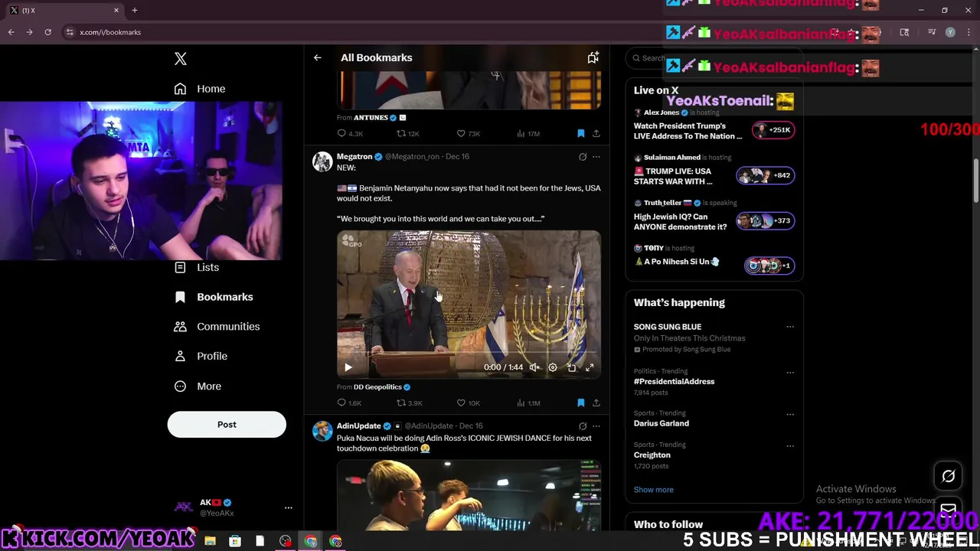Open OBS Studio from the taskbar
Viewport: 980px width, 551px height.
click(x=286, y=541)
